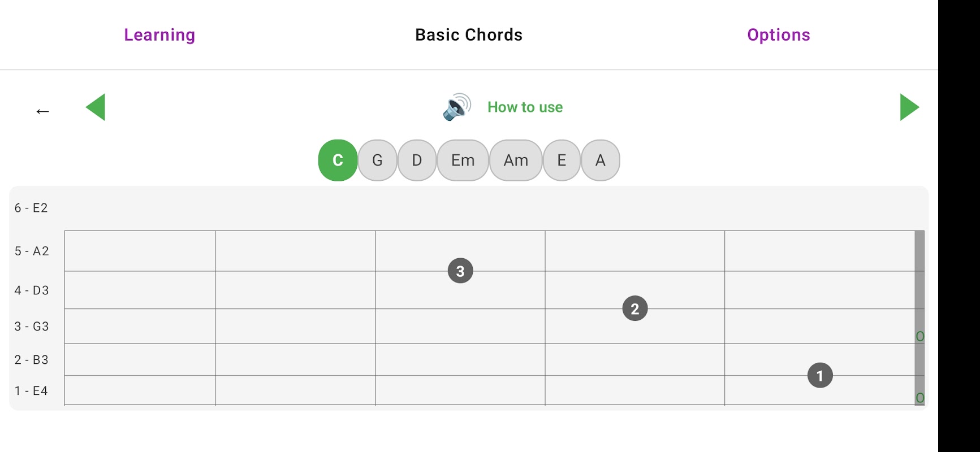Open the How to use link
This screenshot has height=452, width=980.
pyautogui.click(x=525, y=107)
